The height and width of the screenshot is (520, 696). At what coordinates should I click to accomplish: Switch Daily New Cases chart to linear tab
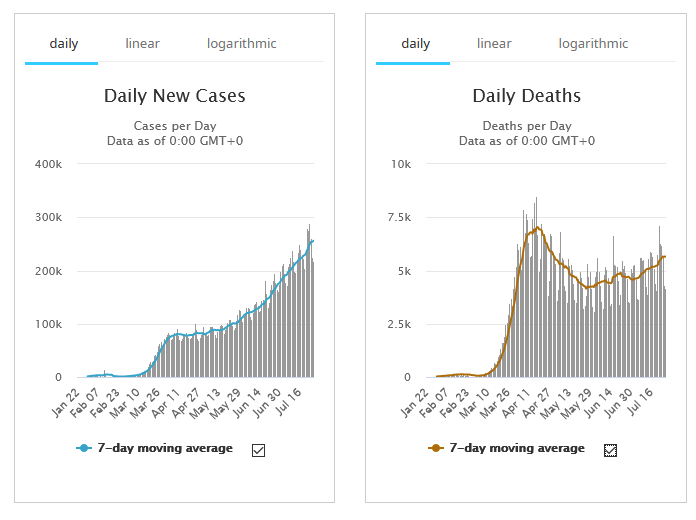coord(142,44)
